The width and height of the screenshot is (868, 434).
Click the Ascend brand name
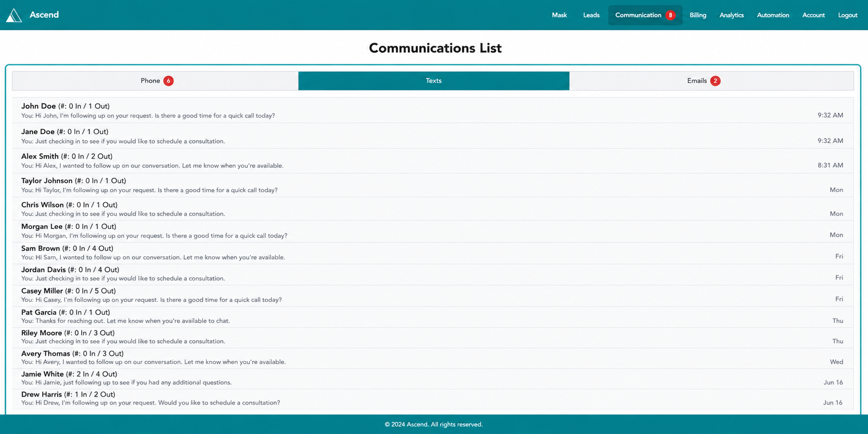tap(44, 15)
